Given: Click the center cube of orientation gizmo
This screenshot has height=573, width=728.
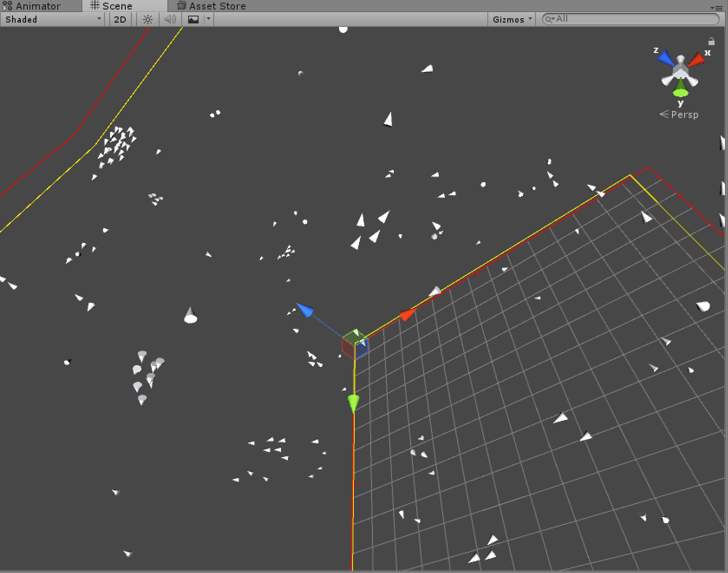Looking at the screenshot, I should click(x=680, y=71).
